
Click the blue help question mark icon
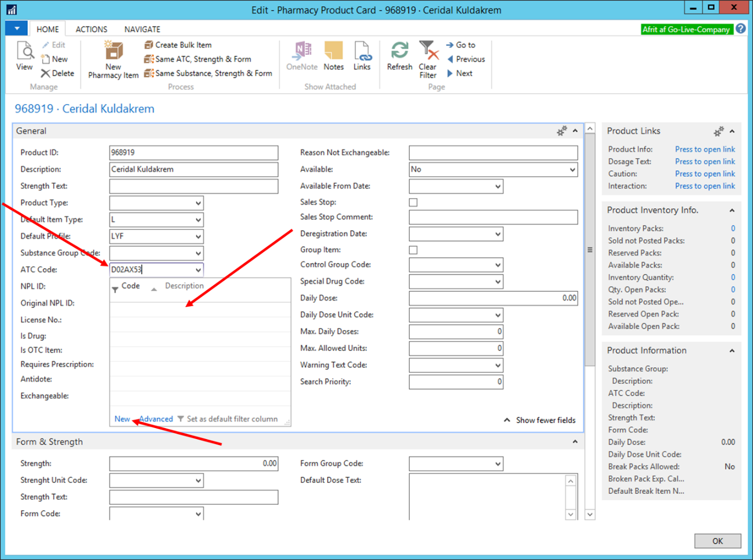[x=740, y=29]
